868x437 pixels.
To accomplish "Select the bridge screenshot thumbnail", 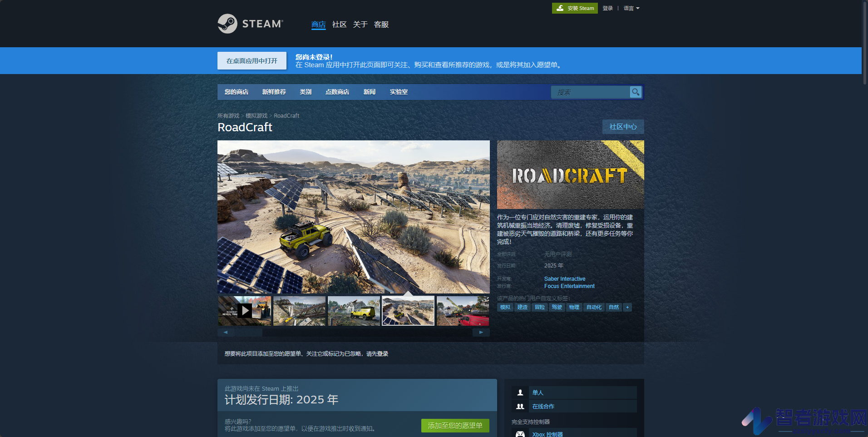I will 299,311.
